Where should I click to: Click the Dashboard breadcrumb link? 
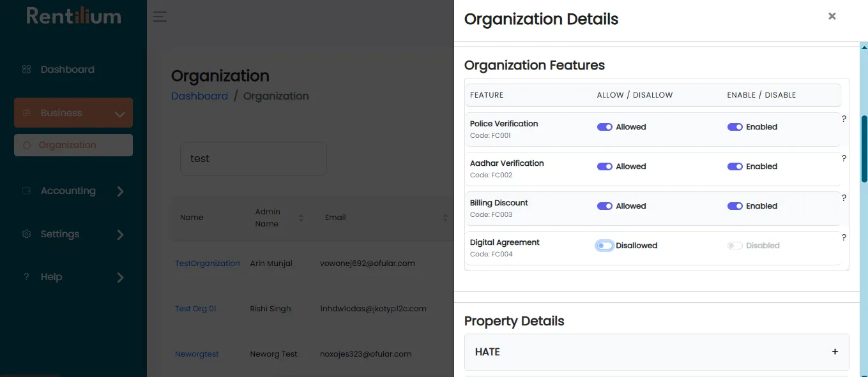[x=199, y=96]
